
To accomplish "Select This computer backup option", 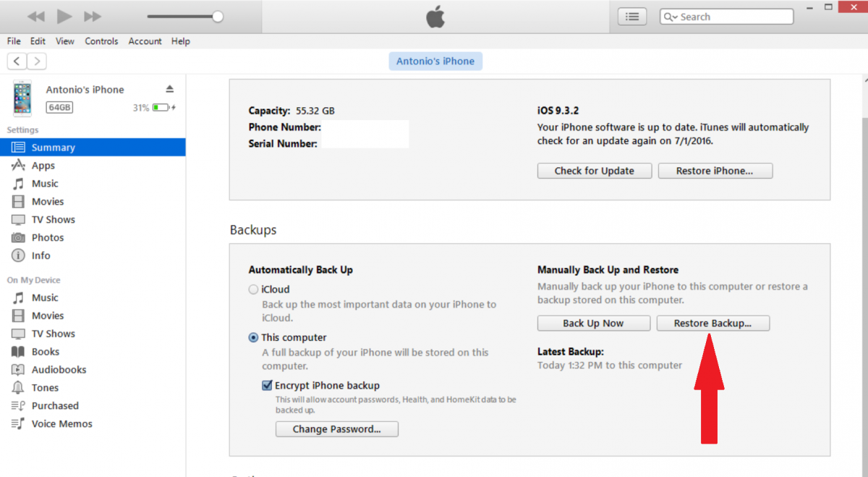I will 253,337.
